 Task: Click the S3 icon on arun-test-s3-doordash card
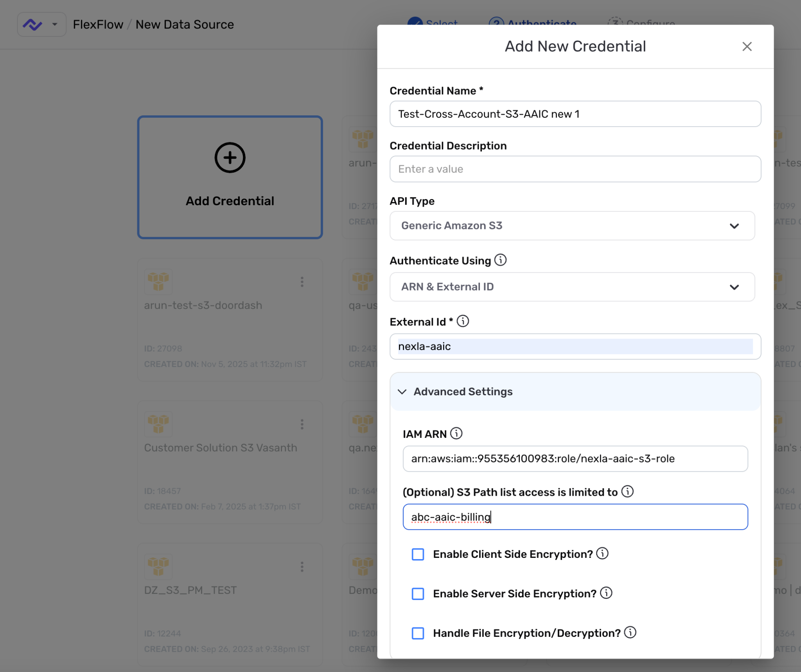[159, 281]
